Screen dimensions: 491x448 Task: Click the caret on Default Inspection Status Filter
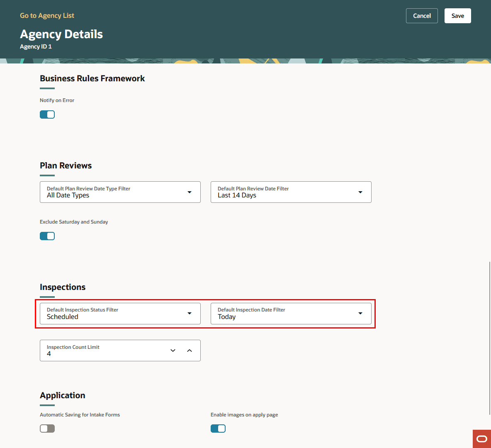[190, 314]
